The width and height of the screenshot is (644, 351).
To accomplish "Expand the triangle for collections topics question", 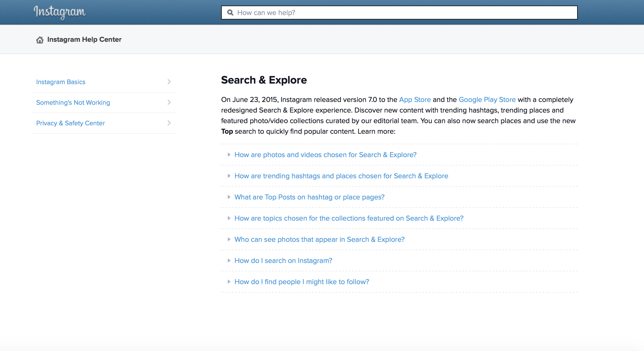I will (x=229, y=218).
